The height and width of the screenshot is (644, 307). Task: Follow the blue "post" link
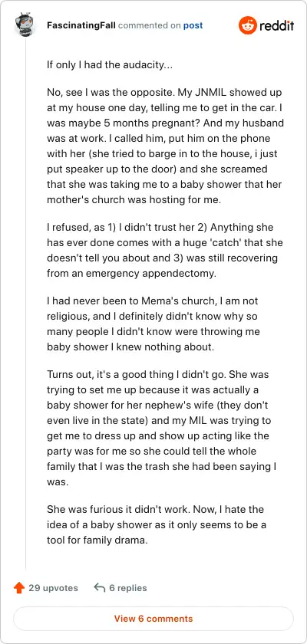pos(193,25)
